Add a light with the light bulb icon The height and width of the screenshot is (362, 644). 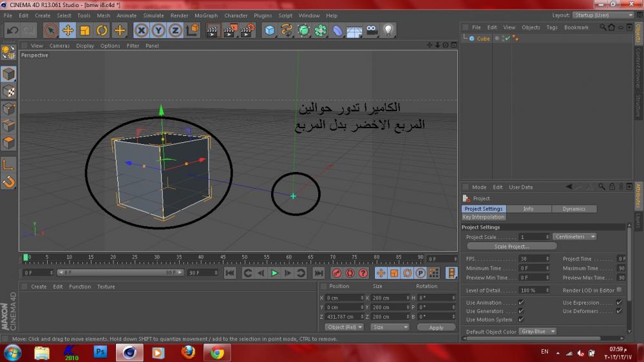(388, 30)
